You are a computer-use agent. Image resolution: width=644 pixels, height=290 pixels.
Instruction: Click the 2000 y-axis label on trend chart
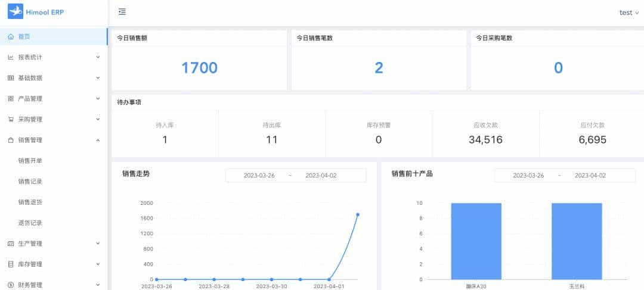(x=146, y=203)
